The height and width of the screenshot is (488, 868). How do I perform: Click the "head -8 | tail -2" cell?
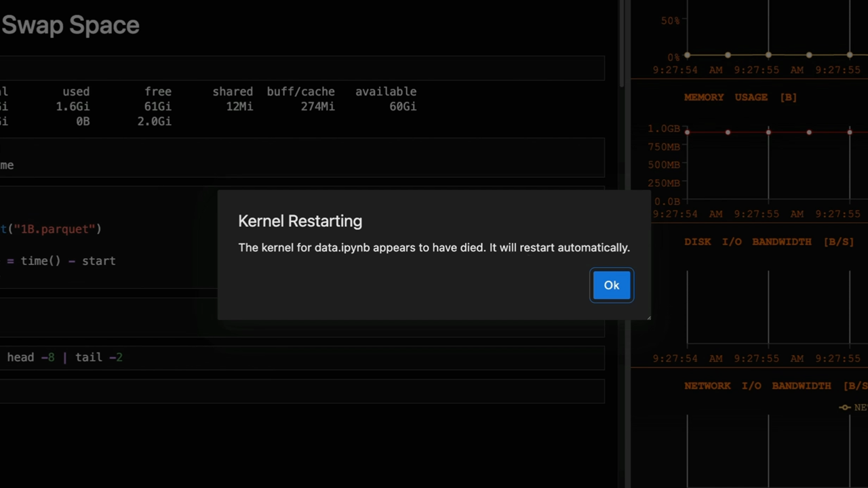click(x=65, y=357)
